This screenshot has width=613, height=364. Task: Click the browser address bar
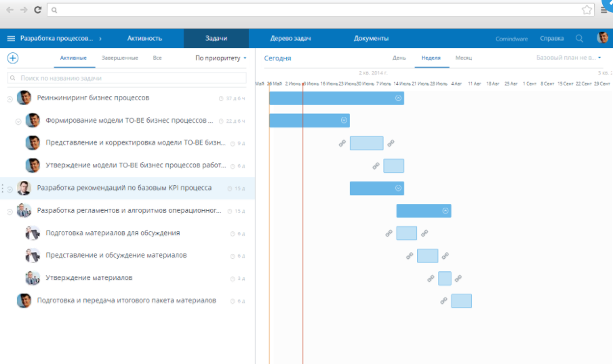coord(321,10)
